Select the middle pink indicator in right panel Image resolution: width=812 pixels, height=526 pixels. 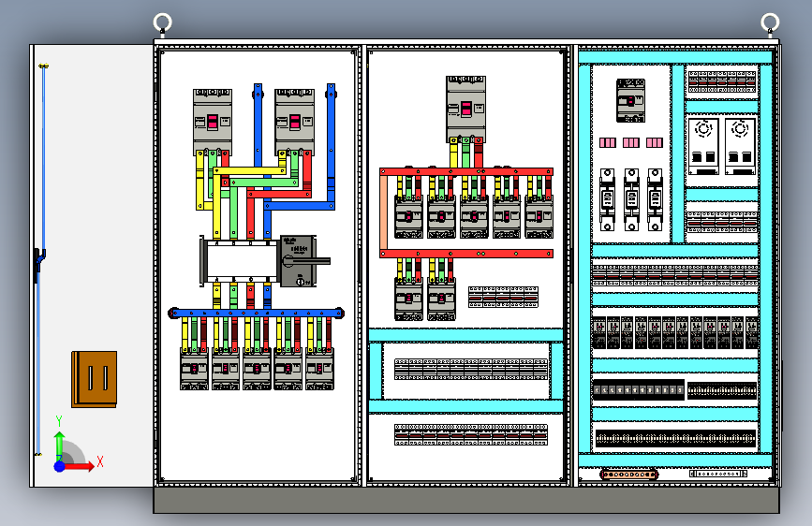[x=630, y=142]
